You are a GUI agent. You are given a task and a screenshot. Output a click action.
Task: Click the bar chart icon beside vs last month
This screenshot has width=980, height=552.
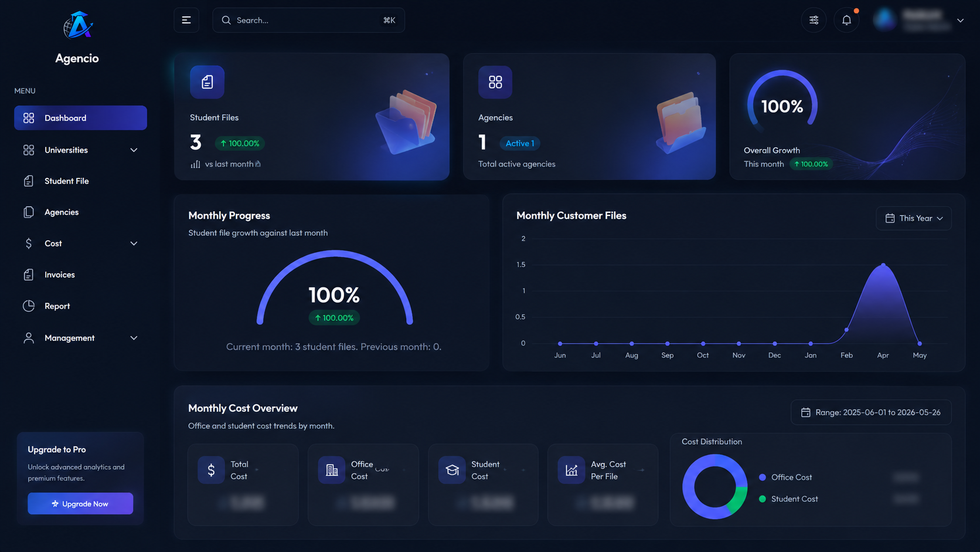(195, 164)
